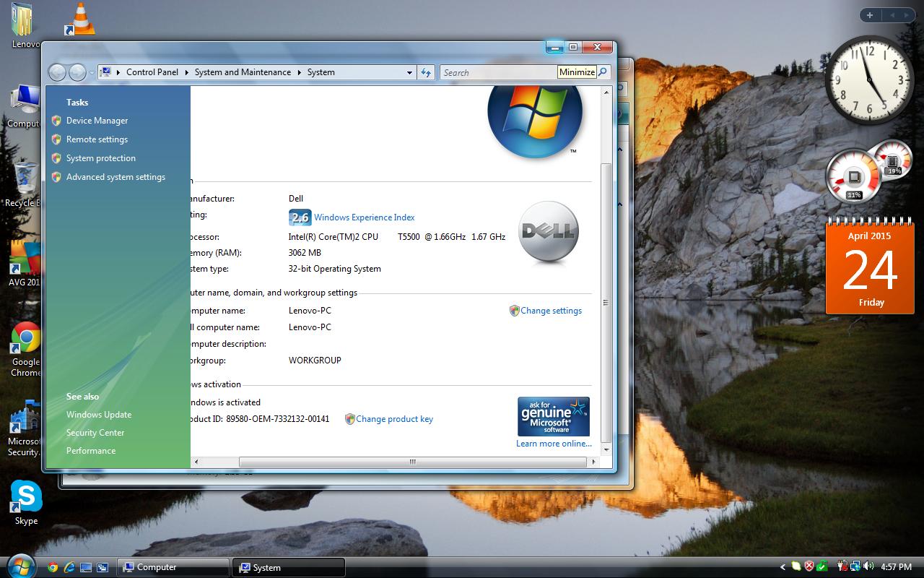This screenshot has height=578, width=924.
Task: Click the network tray icon
Action: 855,566
